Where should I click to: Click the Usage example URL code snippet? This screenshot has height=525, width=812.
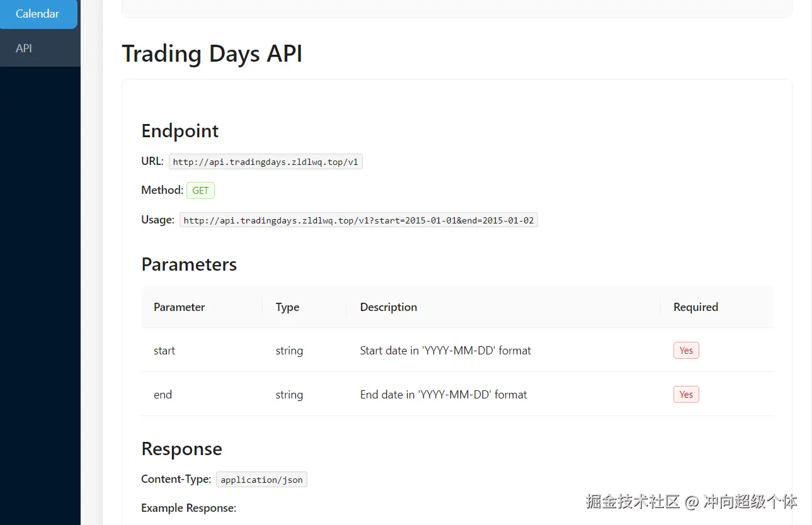click(x=358, y=220)
